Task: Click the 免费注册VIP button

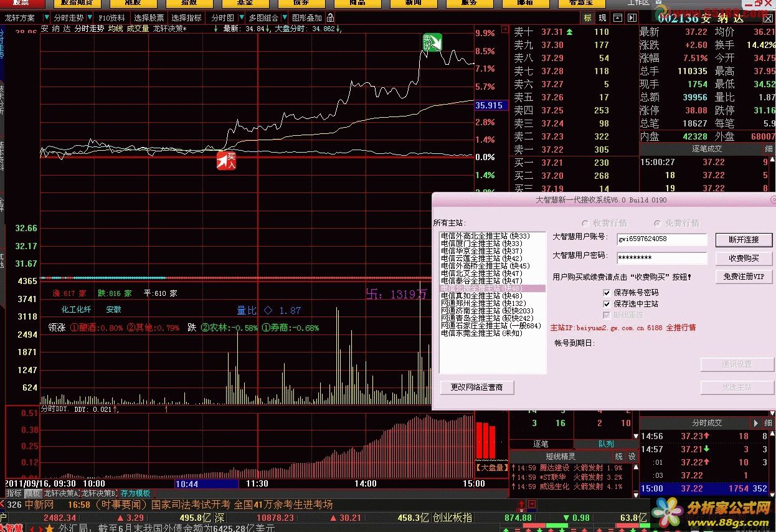Action: tap(743, 277)
